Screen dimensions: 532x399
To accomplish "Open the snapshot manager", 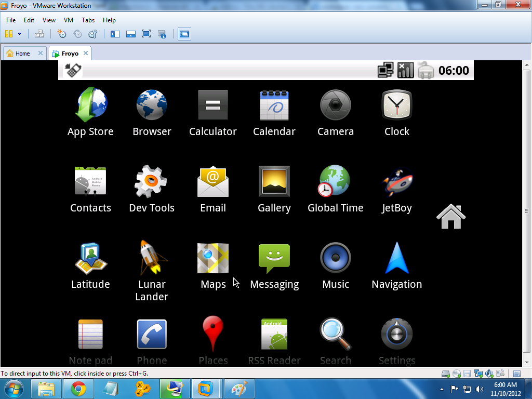I will [93, 34].
